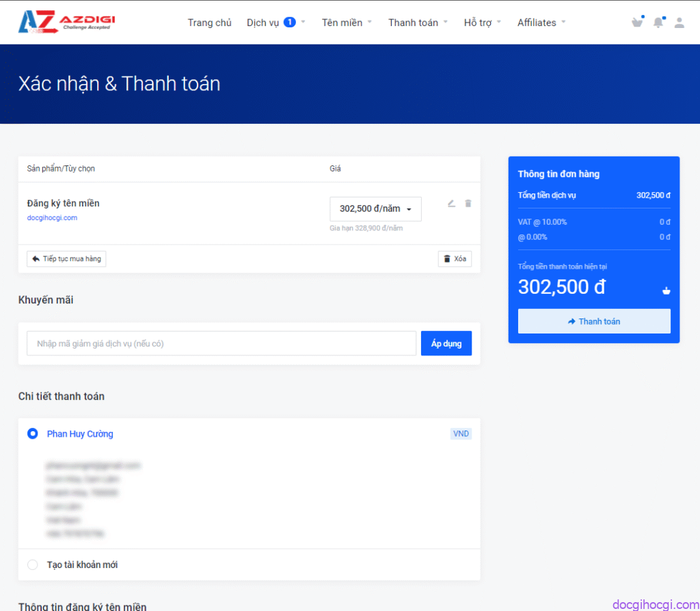This screenshot has width=700, height=611.
Task: Open the notifications bell icon
Action: (658, 23)
